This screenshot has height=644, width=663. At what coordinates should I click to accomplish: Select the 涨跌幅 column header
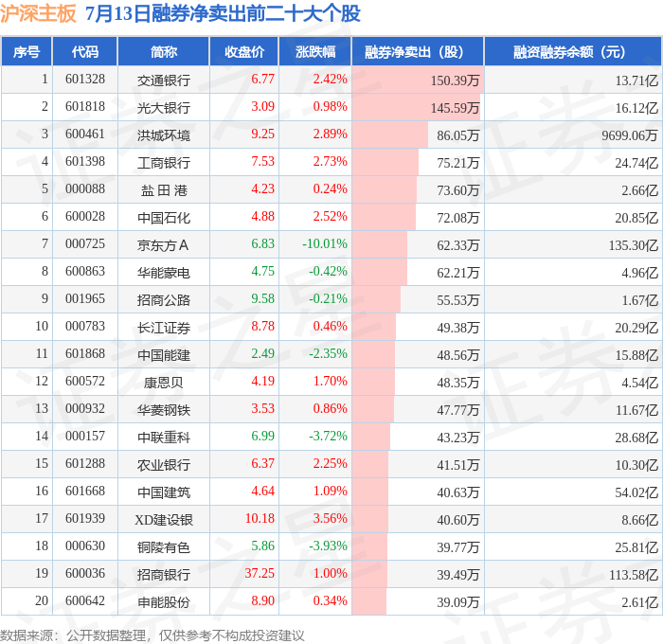coord(315,51)
